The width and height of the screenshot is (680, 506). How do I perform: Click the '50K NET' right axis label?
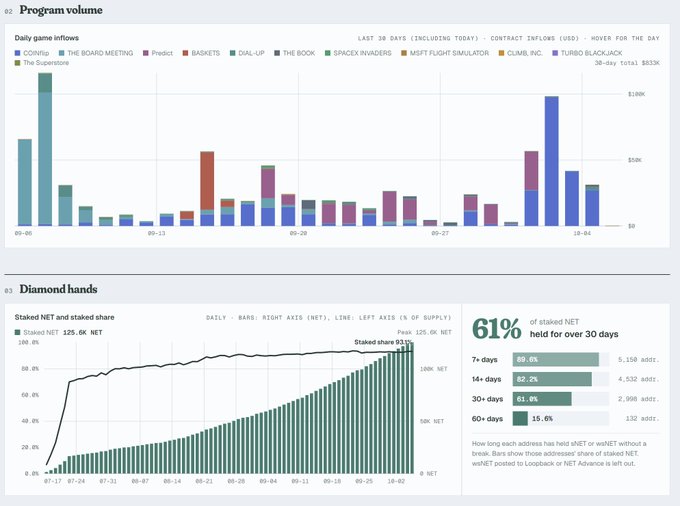coord(432,421)
